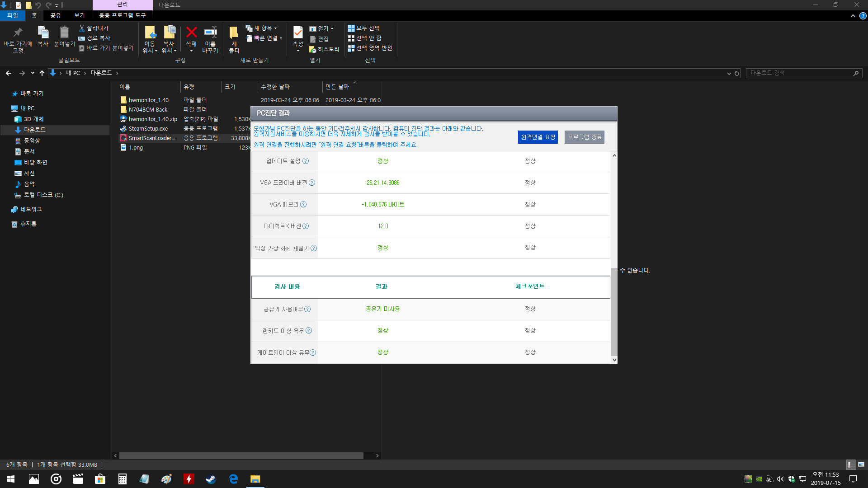Click help icon next to VGA 메모리
This screenshot has width=868, height=488.
tap(303, 205)
